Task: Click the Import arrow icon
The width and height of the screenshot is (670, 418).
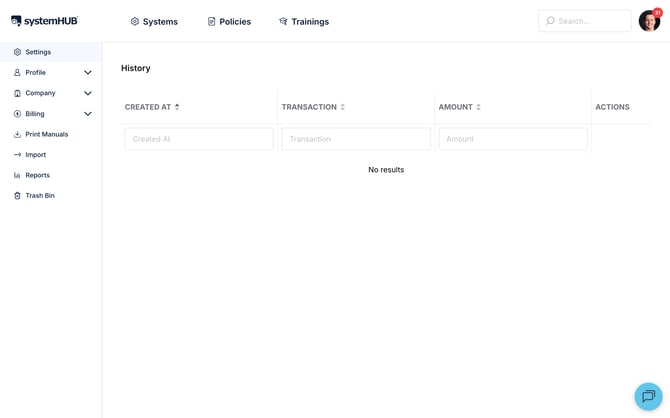Action: [x=17, y=155]
